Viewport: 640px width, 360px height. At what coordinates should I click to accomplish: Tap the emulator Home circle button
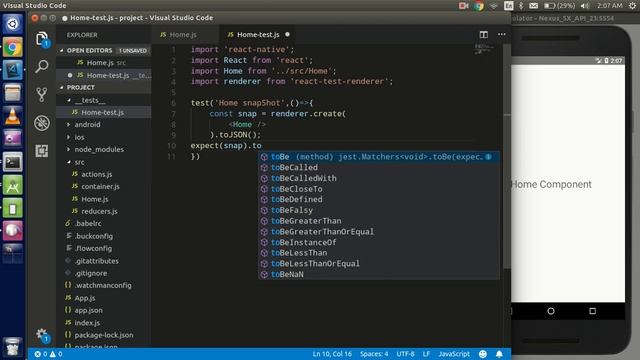[551, 311]
